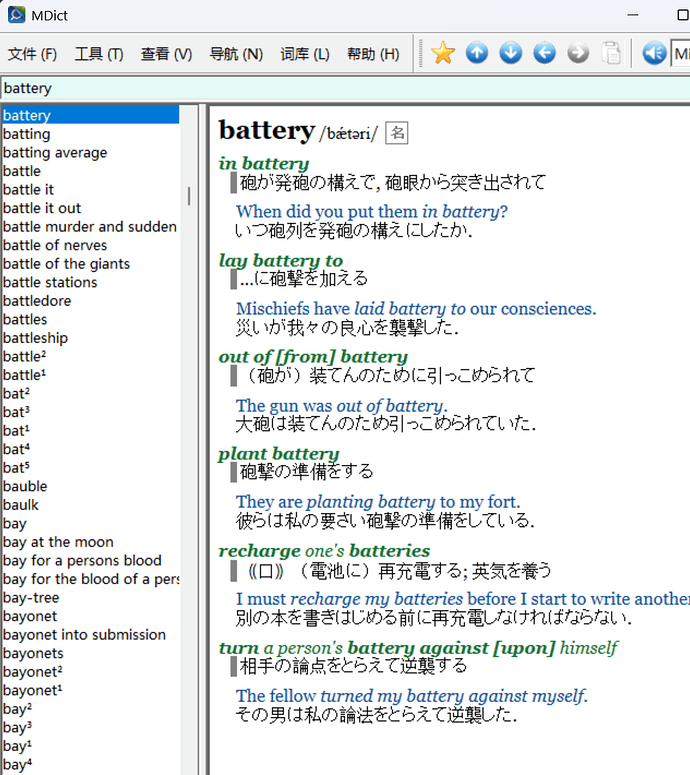
Task: Minimize the MDict window
Action: click(633, 15)
